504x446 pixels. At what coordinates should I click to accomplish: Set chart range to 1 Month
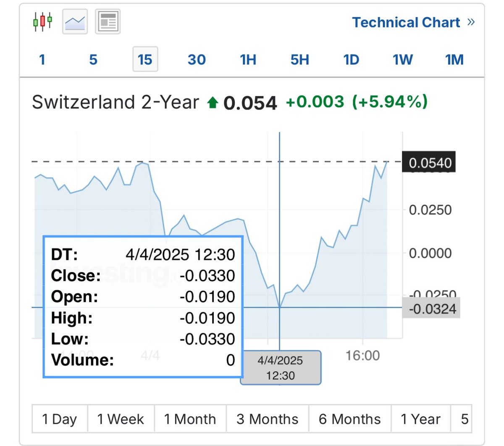190,419
